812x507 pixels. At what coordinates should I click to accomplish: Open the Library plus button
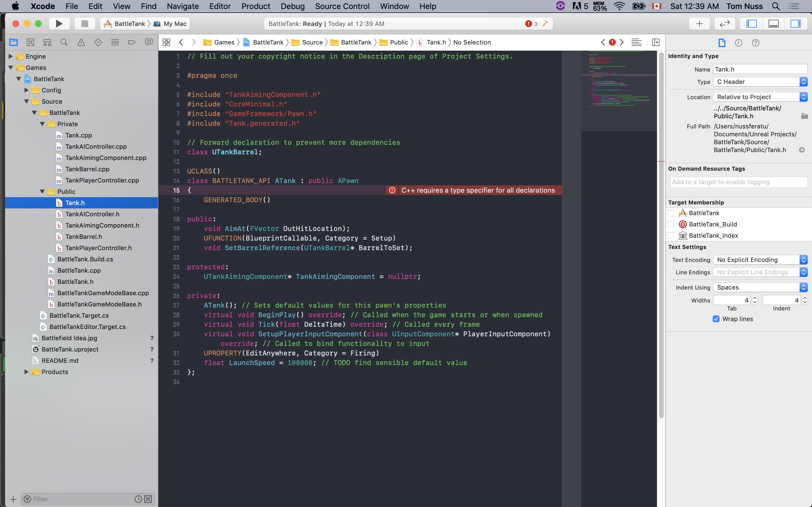[x=699, y=24]
